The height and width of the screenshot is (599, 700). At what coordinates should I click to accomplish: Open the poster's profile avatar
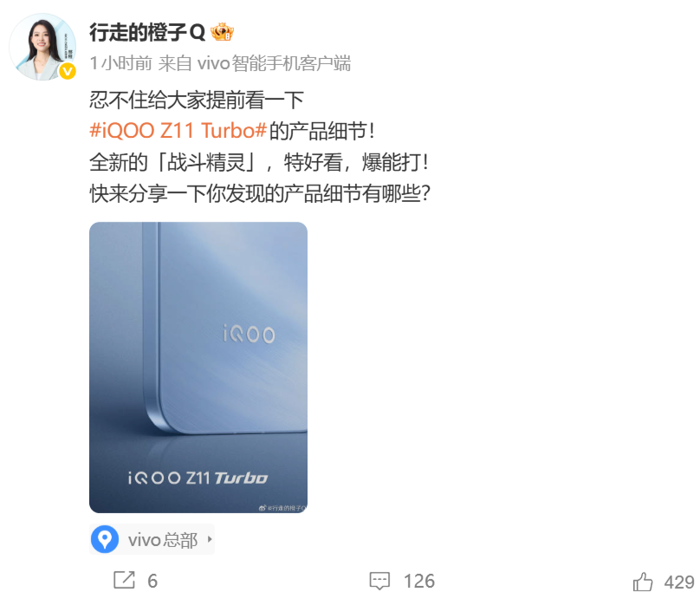click(x=42, y=47)
